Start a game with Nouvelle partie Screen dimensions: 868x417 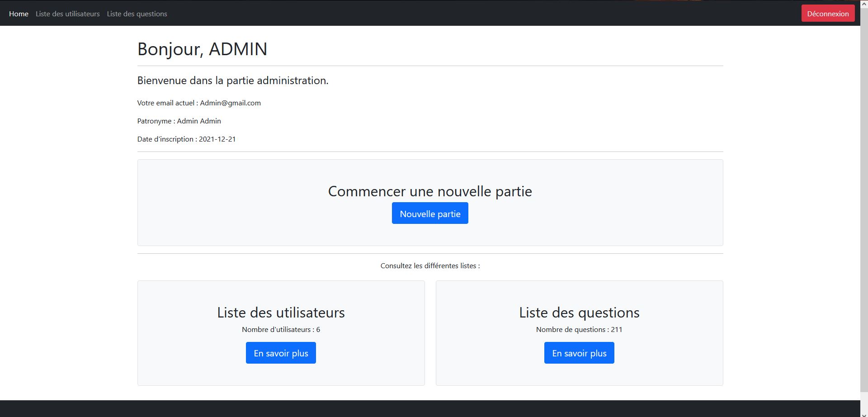tap(430, 213)
